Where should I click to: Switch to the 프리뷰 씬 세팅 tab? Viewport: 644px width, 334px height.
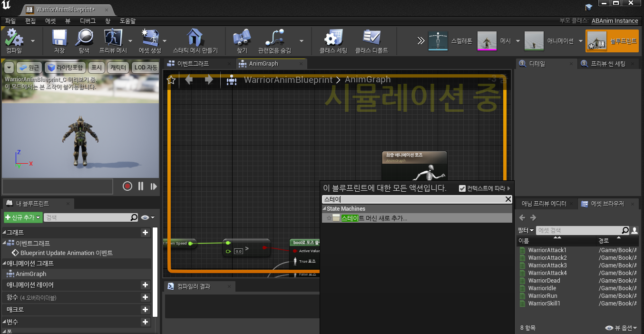tap(607, 64)
